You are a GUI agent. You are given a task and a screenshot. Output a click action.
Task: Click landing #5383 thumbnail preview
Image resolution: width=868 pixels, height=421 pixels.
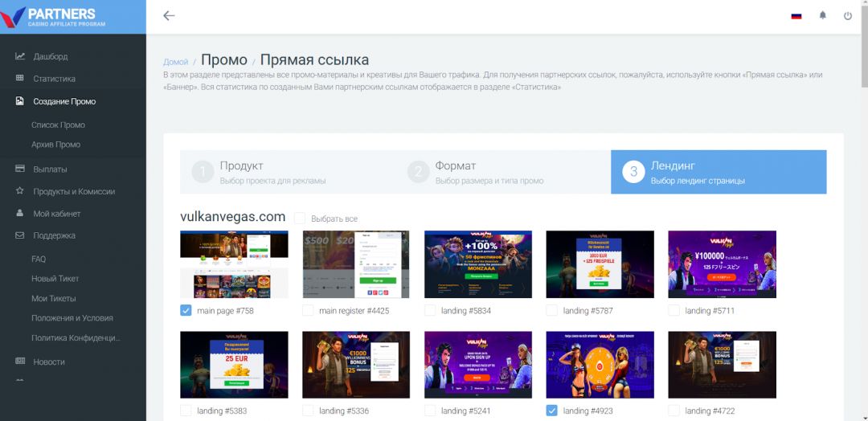point(234,365)
